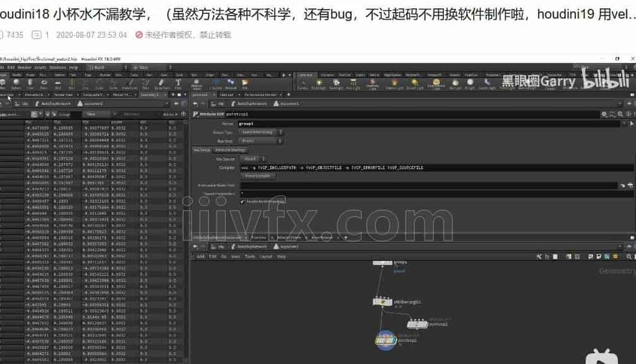Select the Grid shelf tool
Image resolution: width=636 pixels, height=364 pixels.
click(x=57, y=83)
